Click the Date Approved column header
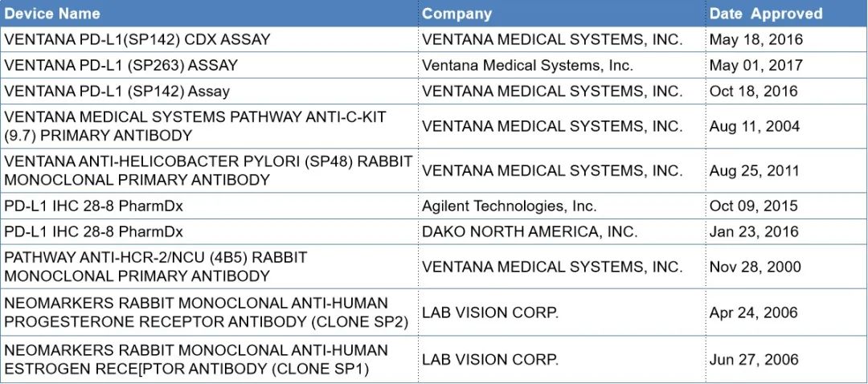 [x=765, y=14]
